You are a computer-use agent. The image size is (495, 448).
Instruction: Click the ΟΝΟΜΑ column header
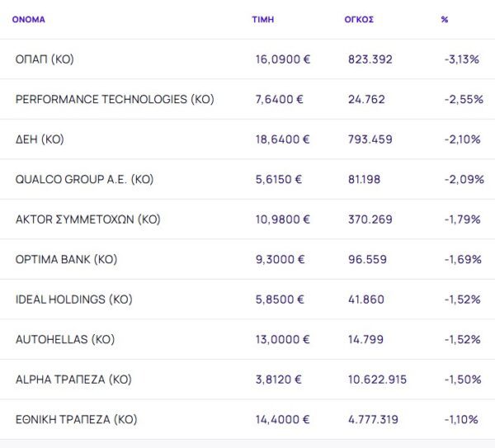(28, 19)
